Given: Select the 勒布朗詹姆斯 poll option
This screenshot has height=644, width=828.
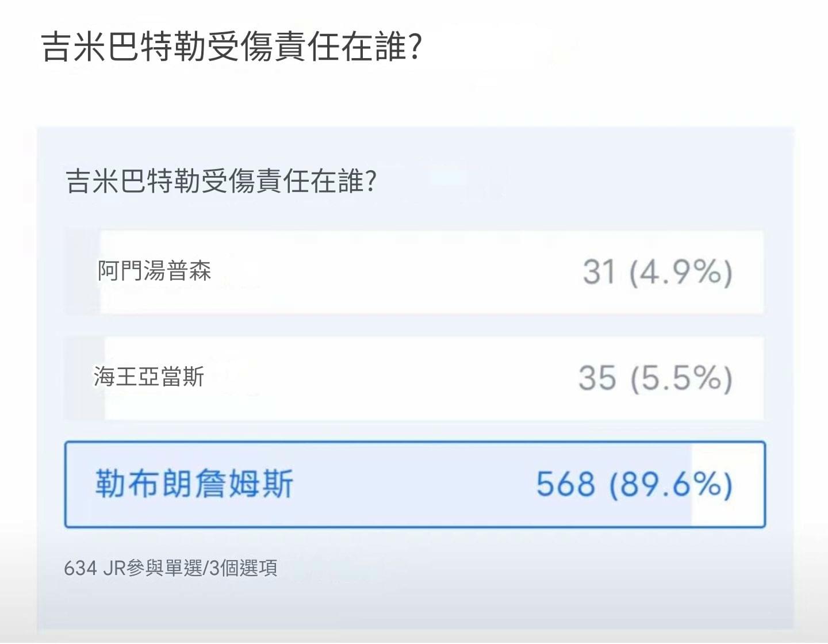Looking at the screenshot, I should [x=415, y=484].
